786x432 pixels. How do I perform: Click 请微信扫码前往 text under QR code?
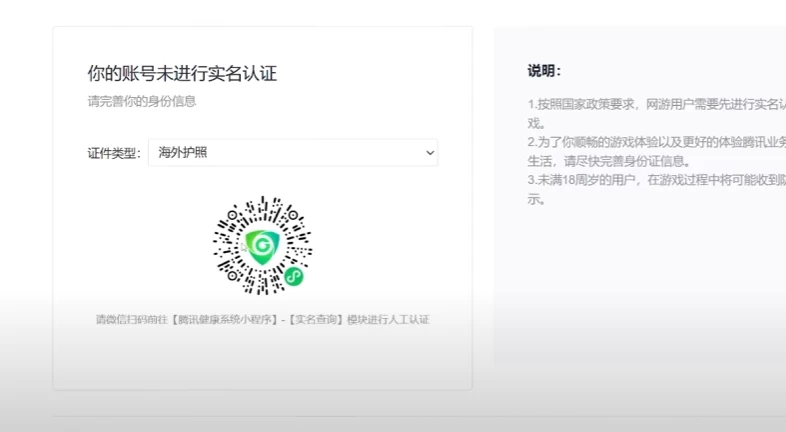tap(132, 320)
